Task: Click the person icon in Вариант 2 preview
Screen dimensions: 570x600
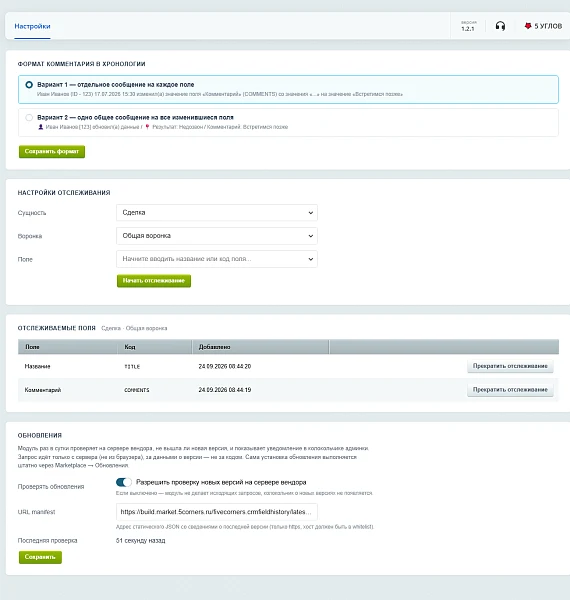Action: tap(41, 127)
